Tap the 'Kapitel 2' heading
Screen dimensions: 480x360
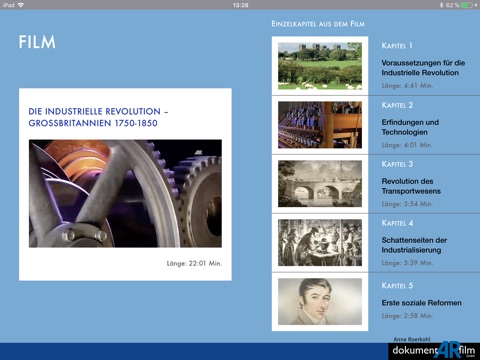397,105
